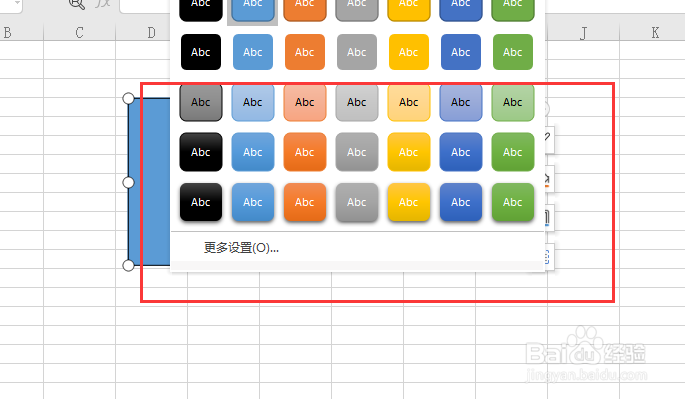Apply the flat gray Abc style in the second row
This screenshot has width=685, height=399.
(x=356, y=52)
